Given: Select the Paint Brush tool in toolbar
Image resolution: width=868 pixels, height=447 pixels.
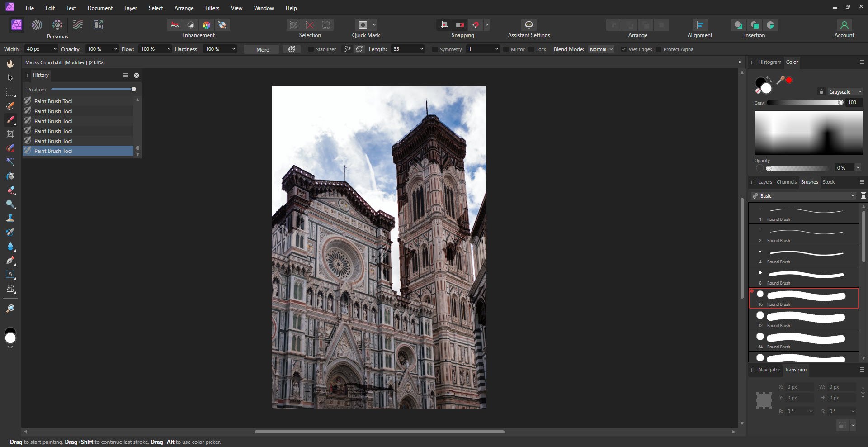Looking at the screenshot, I should tap(10, 120).
